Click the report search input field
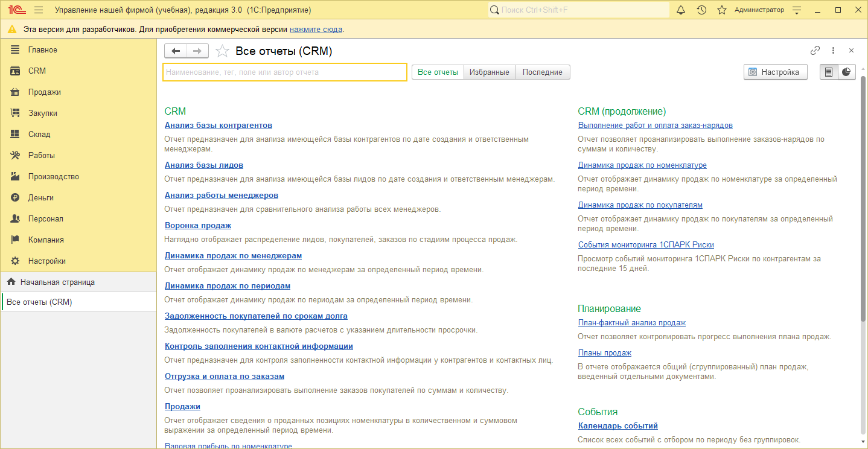868x449 pixels. tap(285, 72)
